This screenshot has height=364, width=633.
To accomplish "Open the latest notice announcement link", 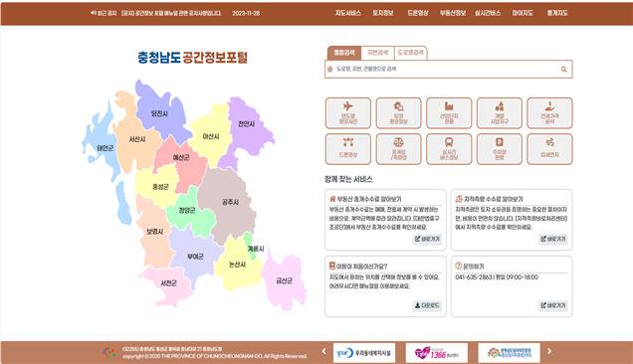I will click(171, 13).
